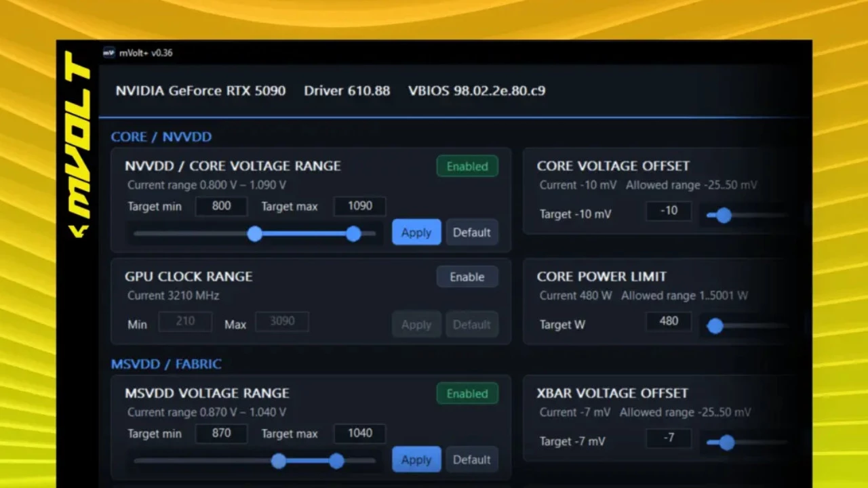Click the NVVDD range slider maximum handle
This screenshot has height=488, width=868.
coord(353,234)
